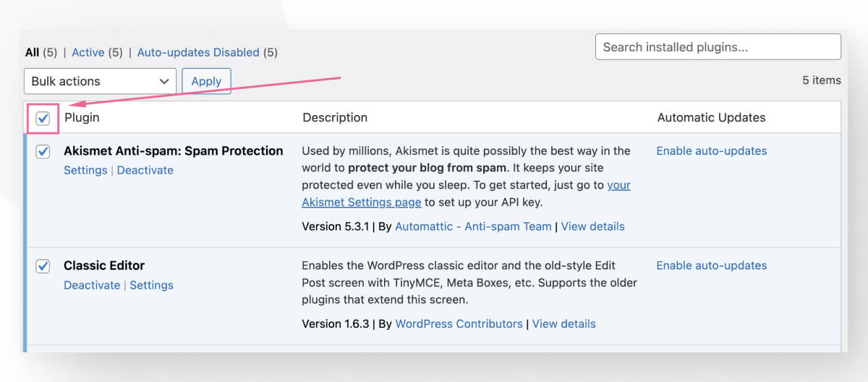Click the Version 1.6.3 text
The width and height of the screenshot is (868, 382).
pos(336,323)
